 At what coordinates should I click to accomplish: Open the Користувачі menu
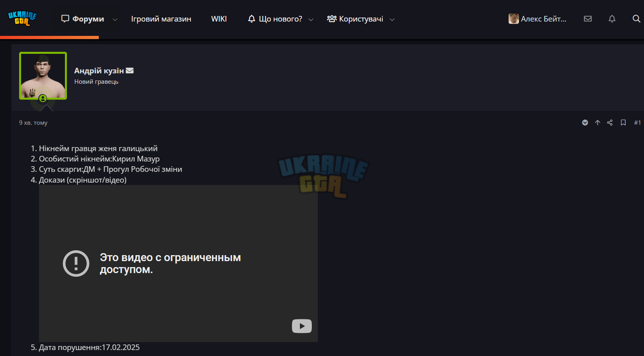pos(355,19)
